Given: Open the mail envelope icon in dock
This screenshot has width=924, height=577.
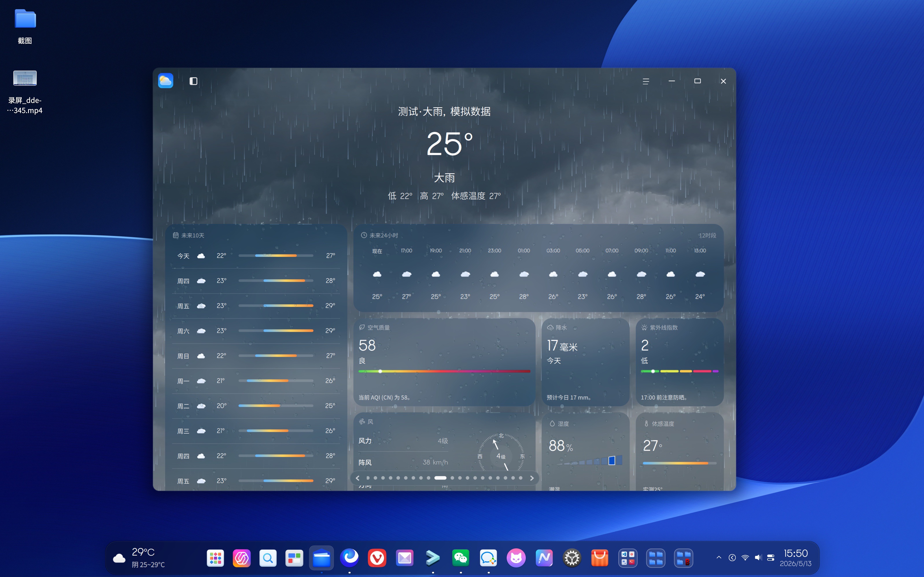Looking at the screenshot, I should click(405, 558).
